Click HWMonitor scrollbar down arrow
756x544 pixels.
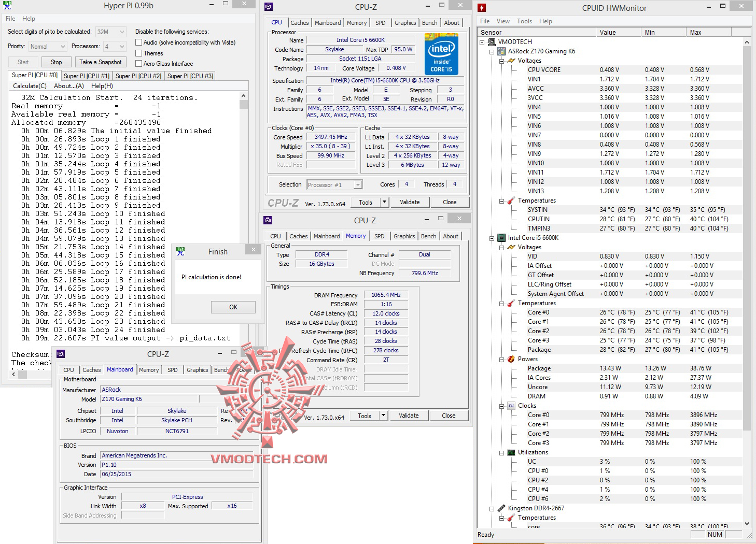(747, 524)
